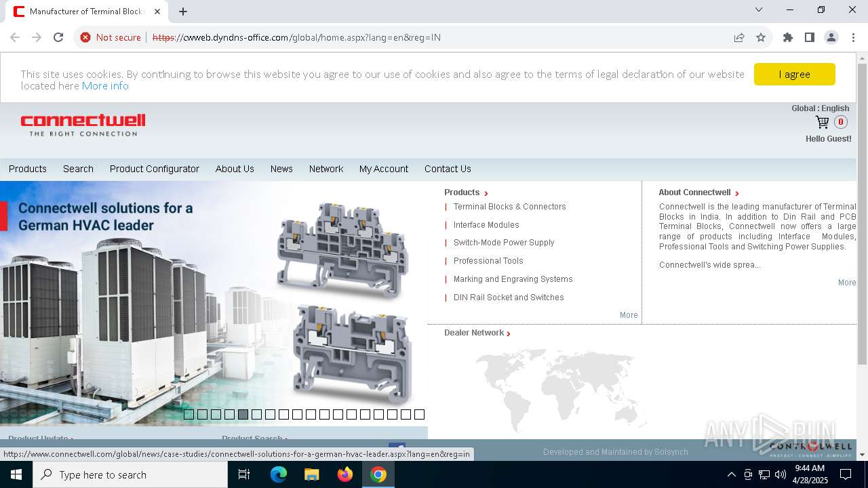868x488 pixels.
Task: Select the first slide indicator square
Action: 189,414
